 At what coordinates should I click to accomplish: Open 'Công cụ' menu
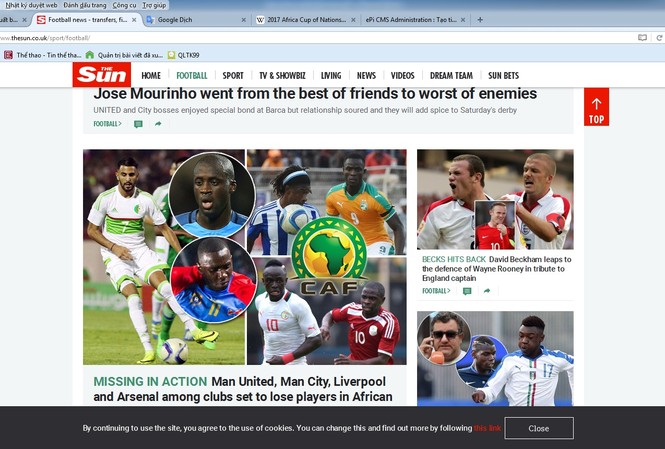(x=124, y=5)
